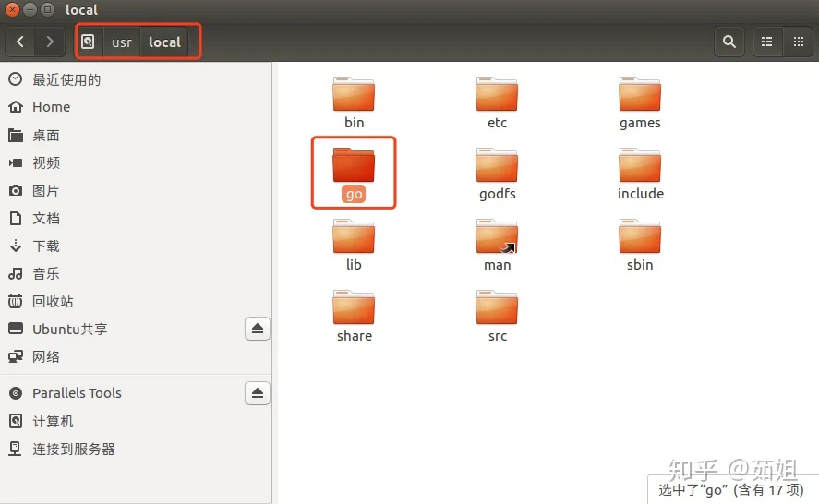Open 最近使用的 in sidebar
The image size is (819, 504).
click(x=136, y=79)
